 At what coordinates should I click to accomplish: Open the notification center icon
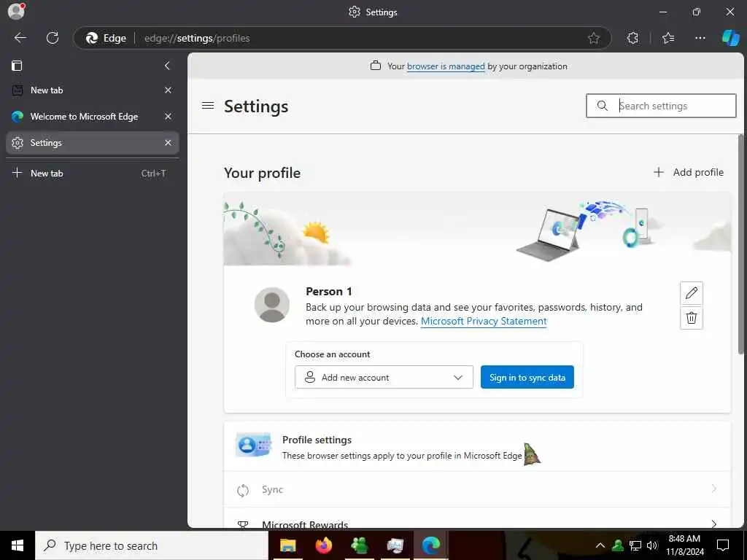[x=723, y=545]
